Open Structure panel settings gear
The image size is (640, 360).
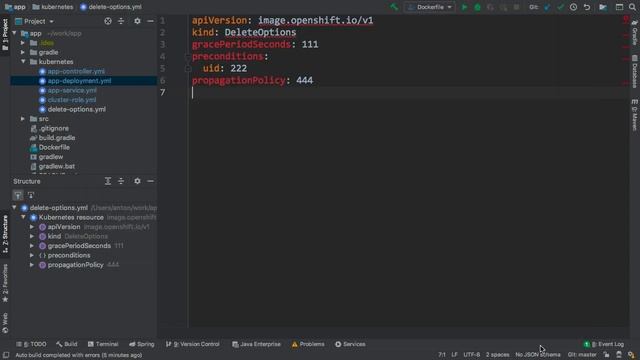(137, 181)
